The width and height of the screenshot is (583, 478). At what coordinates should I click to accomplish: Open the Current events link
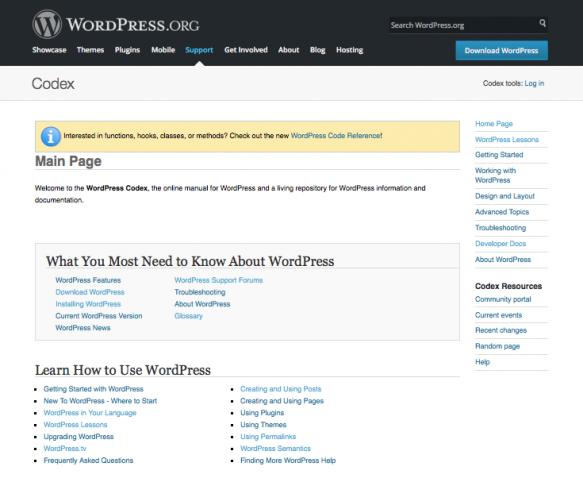[499, 315]
